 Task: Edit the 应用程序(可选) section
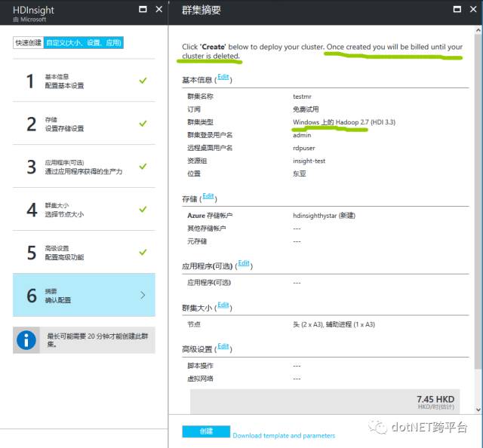pos(244,263)
